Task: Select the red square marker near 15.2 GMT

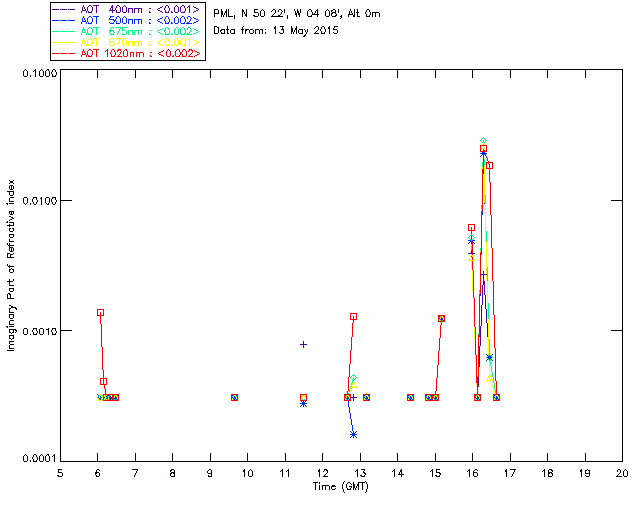Action: [441, 318]
